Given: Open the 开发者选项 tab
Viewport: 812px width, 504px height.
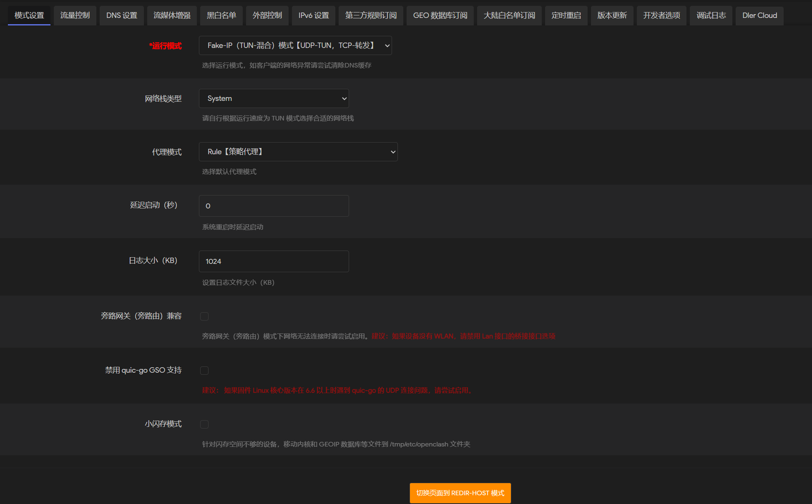Looking at the screenshot, I should [x=661, y=15].
